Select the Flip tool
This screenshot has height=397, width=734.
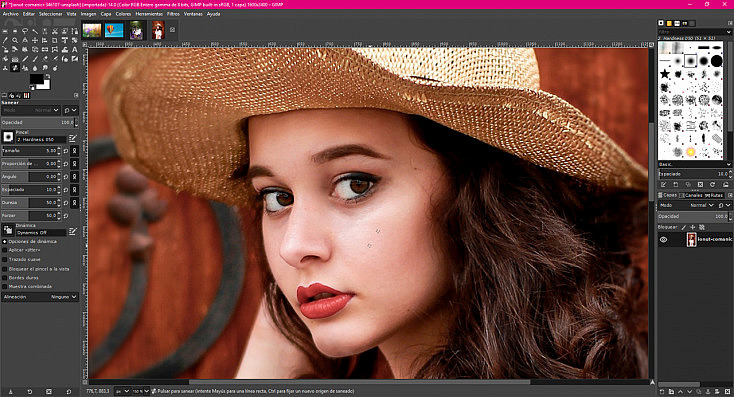click(45, 49)
